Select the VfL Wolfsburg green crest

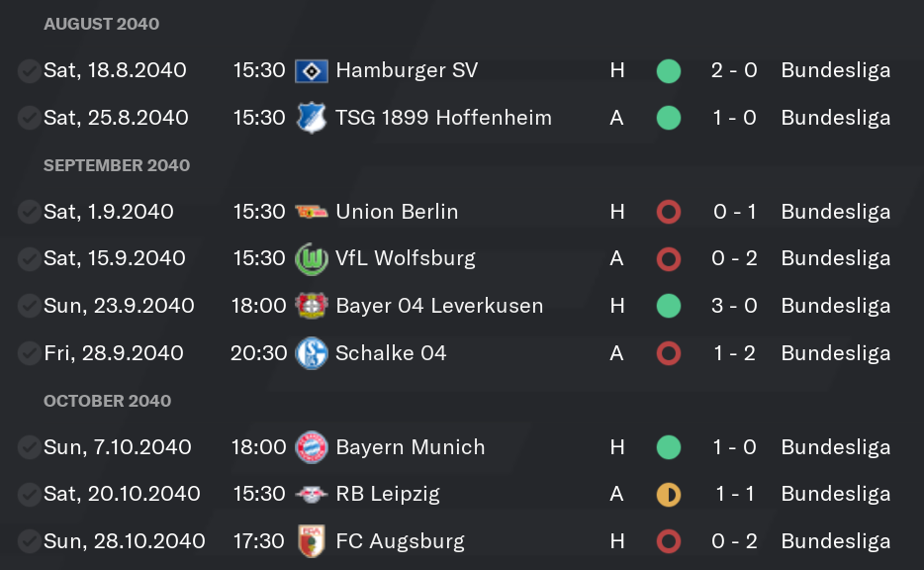tap(312, 258)
